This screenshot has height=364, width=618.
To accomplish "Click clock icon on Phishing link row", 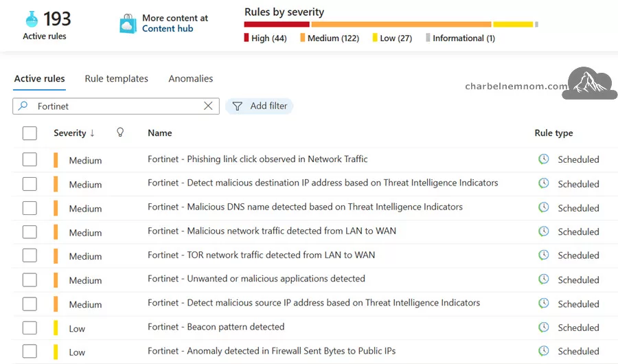I will [x=544, y=159].
